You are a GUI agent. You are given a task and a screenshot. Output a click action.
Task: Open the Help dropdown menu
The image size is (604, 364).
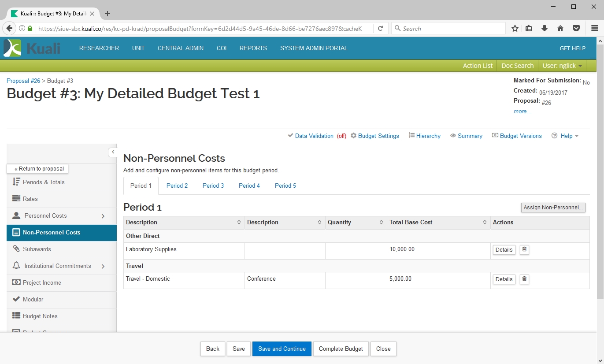[x=566, y=136]
